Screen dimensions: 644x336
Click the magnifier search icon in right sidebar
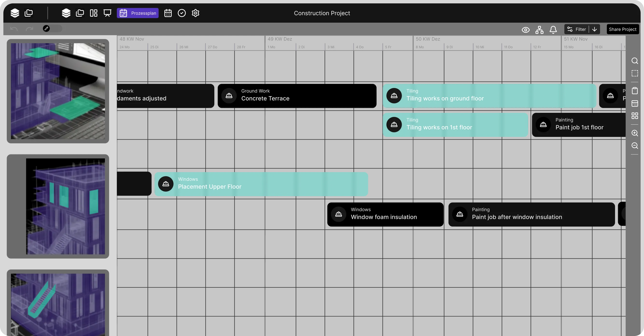635,61
